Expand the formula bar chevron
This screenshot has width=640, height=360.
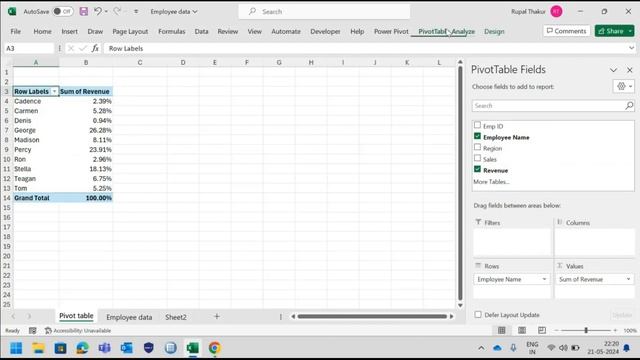coord(631,48)
